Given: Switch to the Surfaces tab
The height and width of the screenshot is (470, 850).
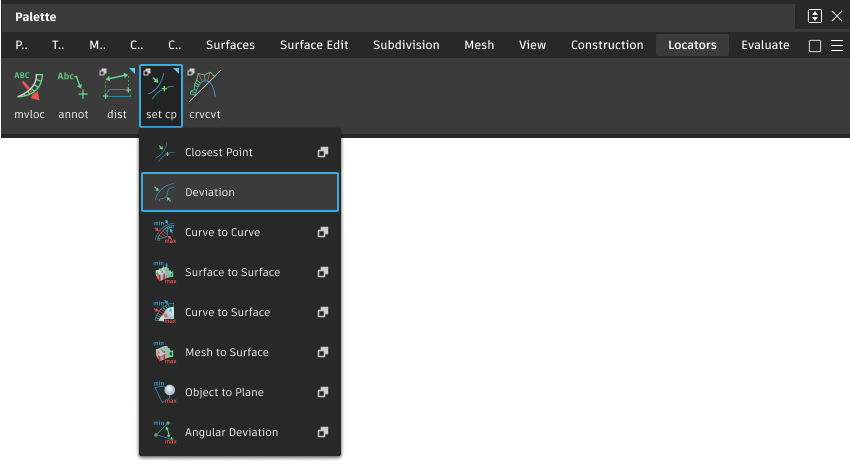Looking at the screenshot, I should [x=230, y=45].
